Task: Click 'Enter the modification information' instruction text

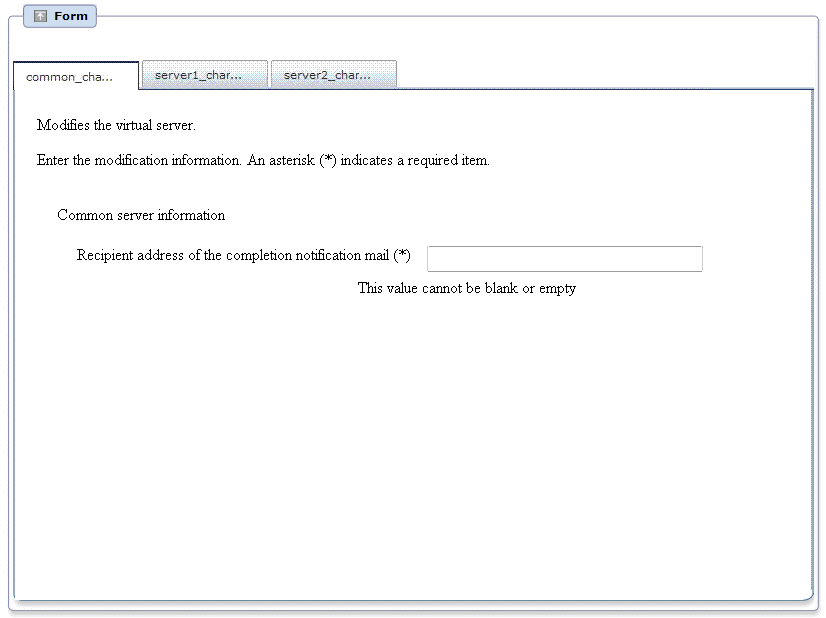Action: (263, 160)
